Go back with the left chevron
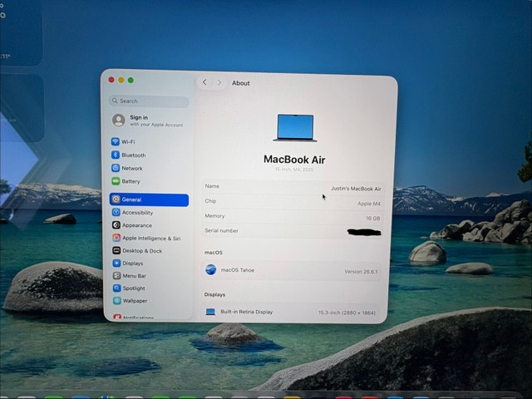The width and height of the screenshot is (532, 399). pyautogui.click(x=204, y=82)
